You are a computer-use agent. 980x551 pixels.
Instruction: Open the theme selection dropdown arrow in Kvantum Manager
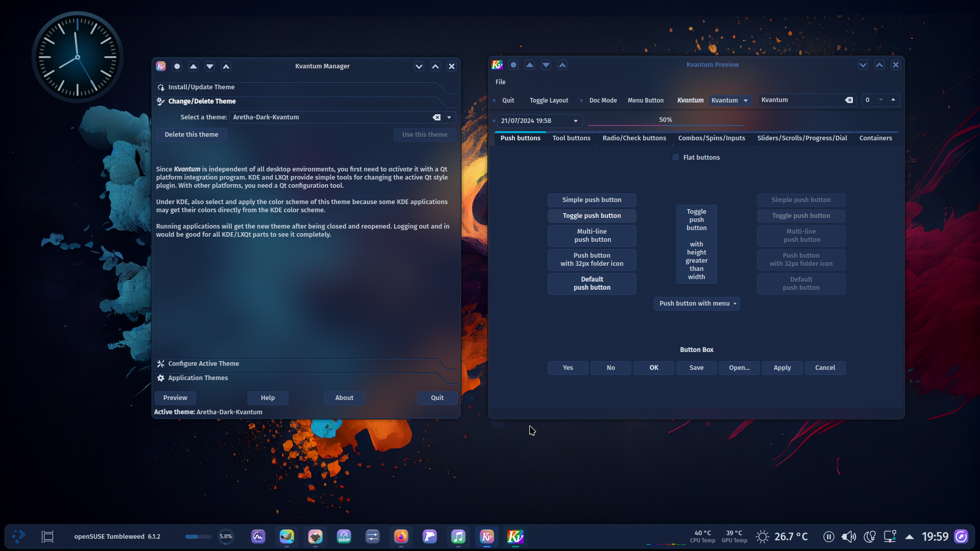(449, 117)
